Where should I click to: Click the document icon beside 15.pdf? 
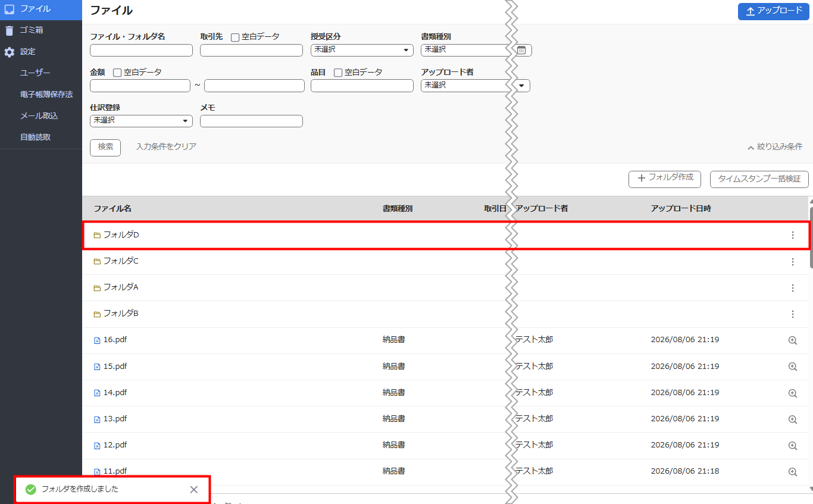coord(97,367)
